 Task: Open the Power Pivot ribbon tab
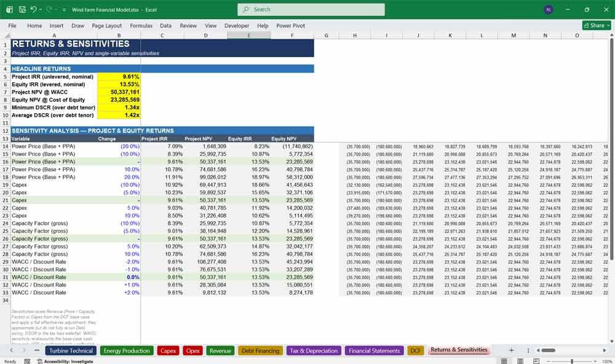pos(290,25)
